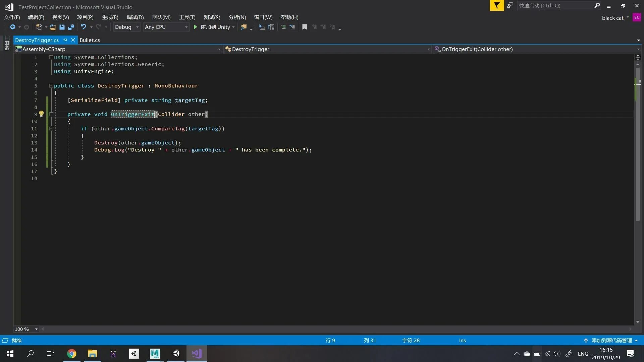The height and width of the screenshot is (362, 644).
Task: Collapse the OnTriggerExit method body
Action: (x=51, y=114)
